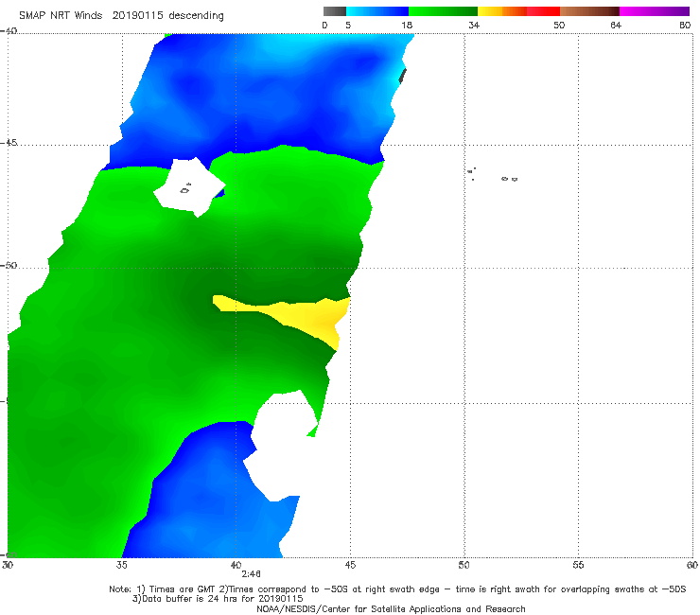The height and width of the screenshot is (615, 700).
Task: Click the longitude axis label "60"
Action: tap(692, 565)
